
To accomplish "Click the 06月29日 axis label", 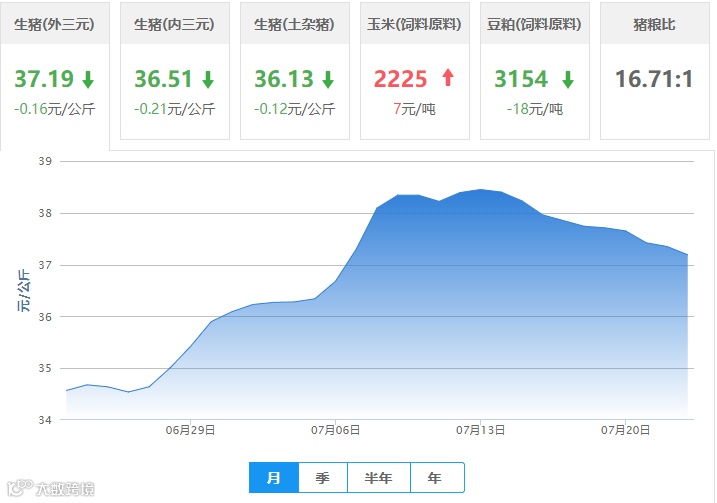I will pyautogui.click(x=190, y=430).
